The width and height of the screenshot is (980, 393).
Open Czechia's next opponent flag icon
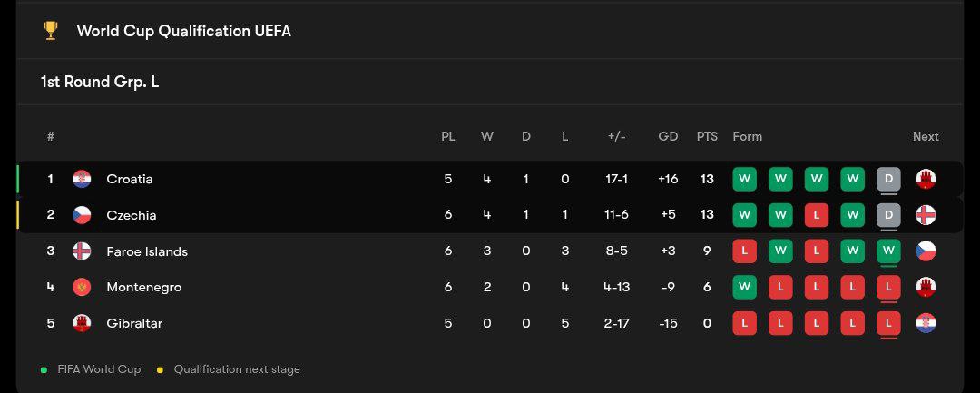(926, 215)
